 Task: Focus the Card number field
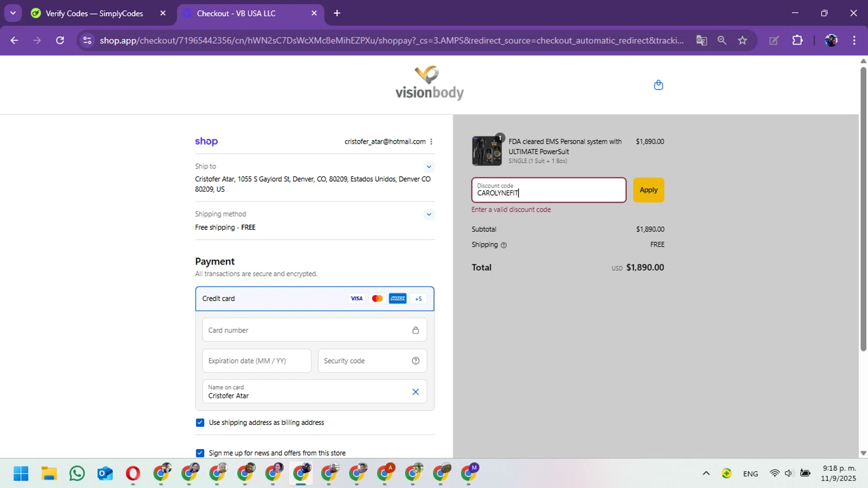[x=315, y=330]
